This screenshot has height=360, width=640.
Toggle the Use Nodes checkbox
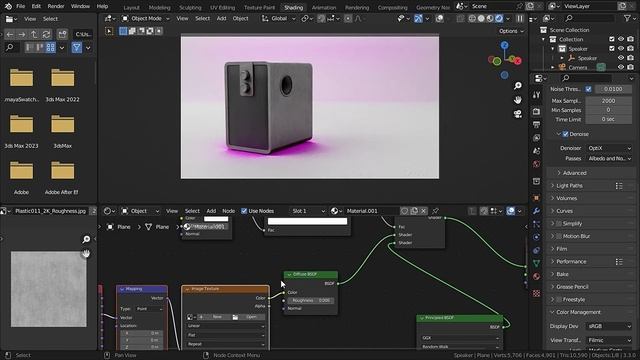click(x=244, y=211)
